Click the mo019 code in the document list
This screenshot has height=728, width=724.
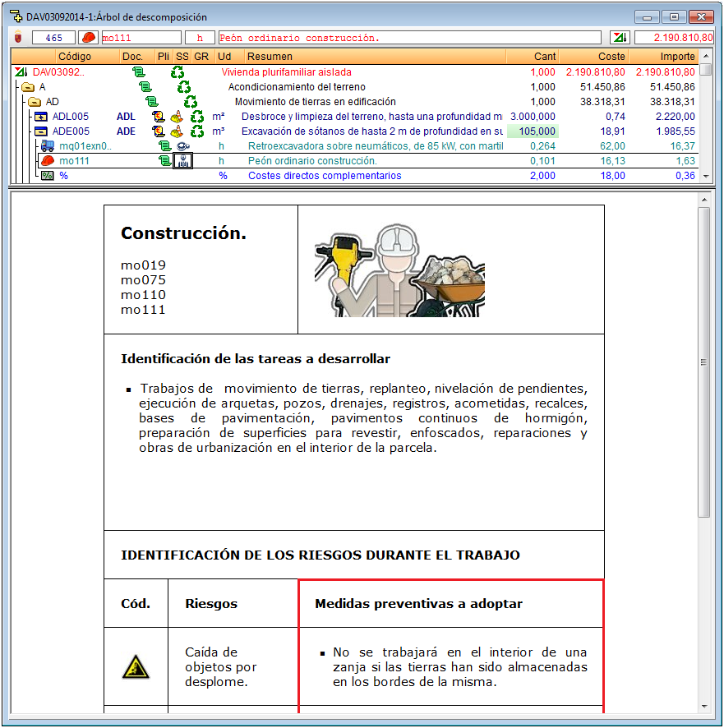point(143,265)
